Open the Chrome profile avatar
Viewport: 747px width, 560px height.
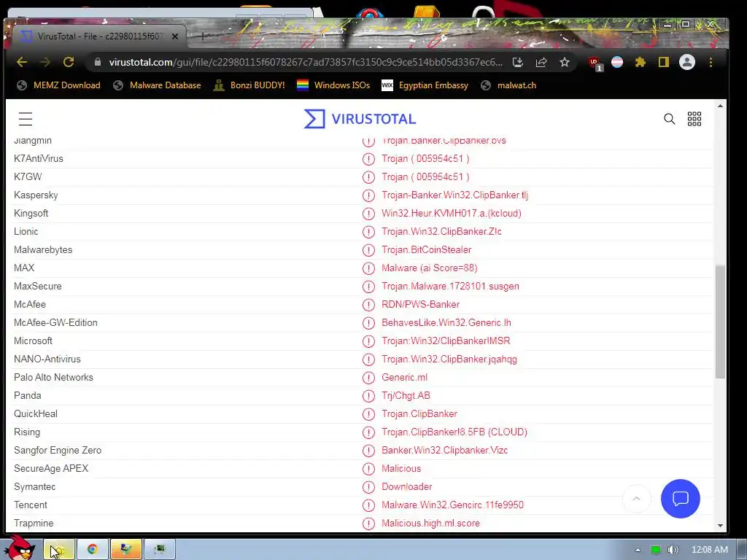pyautogui.click(x=687, y=63)
